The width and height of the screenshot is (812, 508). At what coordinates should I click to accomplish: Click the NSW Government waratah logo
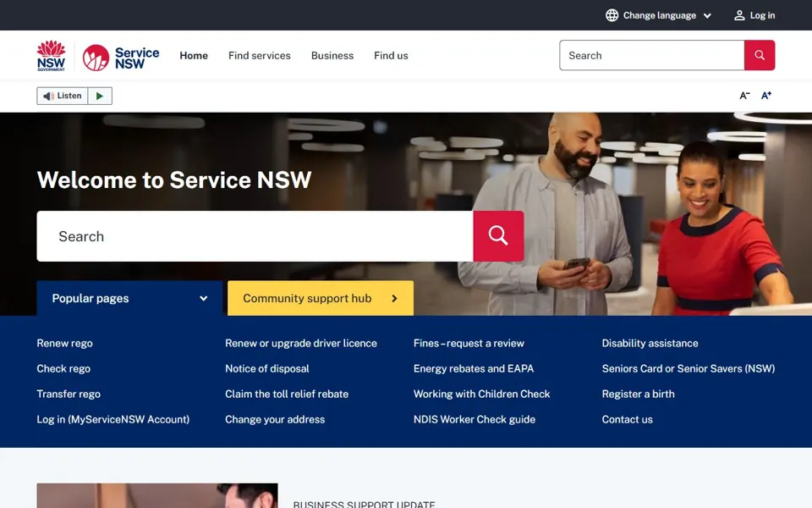(x=51, y=56)
